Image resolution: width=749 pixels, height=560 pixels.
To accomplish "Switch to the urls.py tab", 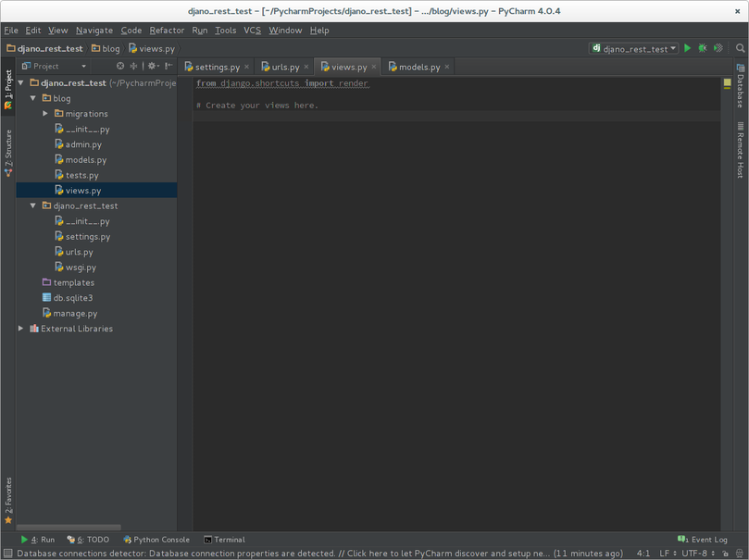I will click(285, 67).
